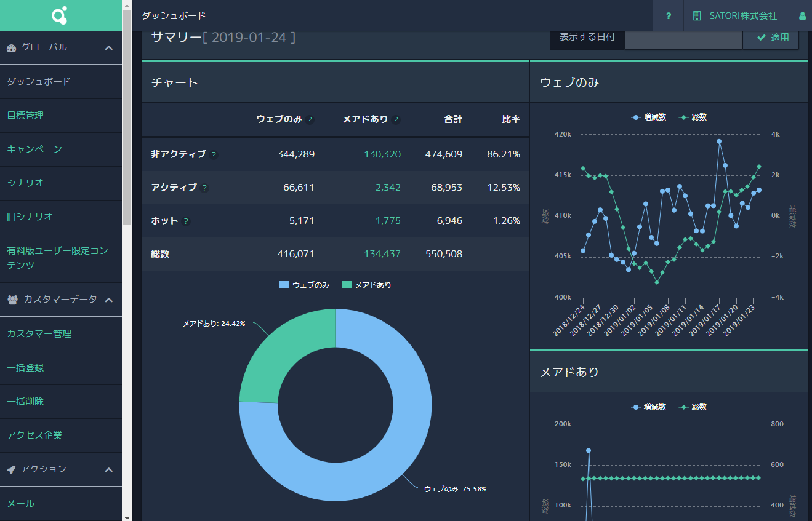Screen dimensions: 812x521
Task: Click the アクション rocket icon
Action: tap(11, 469)
